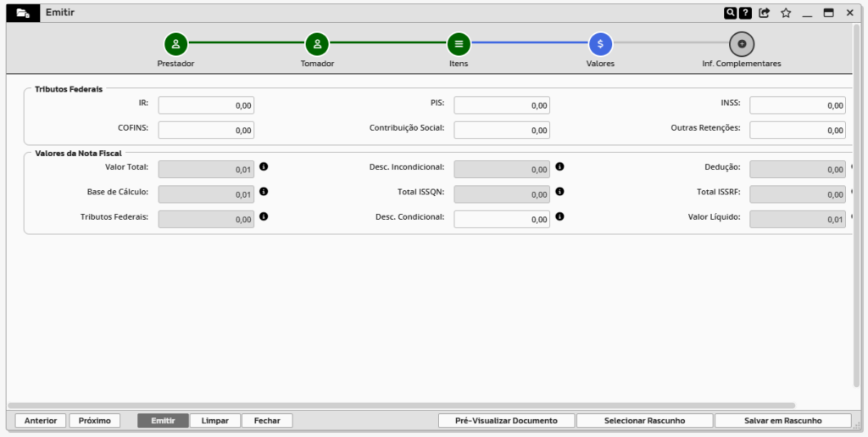Jump to the Itens step
The image size is (868, 437).
459,44
